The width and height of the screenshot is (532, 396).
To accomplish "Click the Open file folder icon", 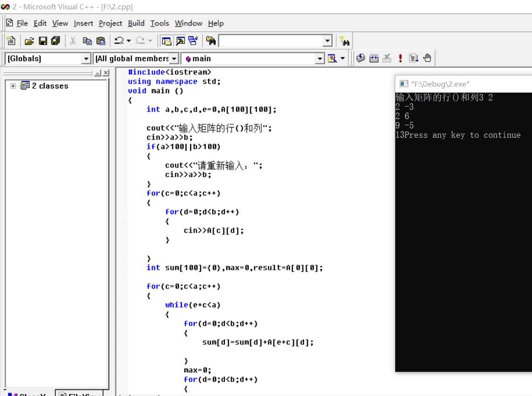I will pyautogui.click(x=29, y=41).
